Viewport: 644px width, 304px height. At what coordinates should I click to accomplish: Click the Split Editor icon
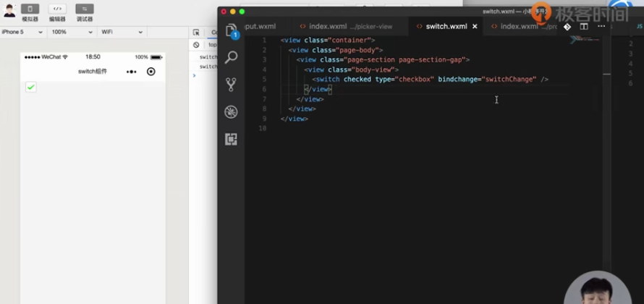pos(584,27)
